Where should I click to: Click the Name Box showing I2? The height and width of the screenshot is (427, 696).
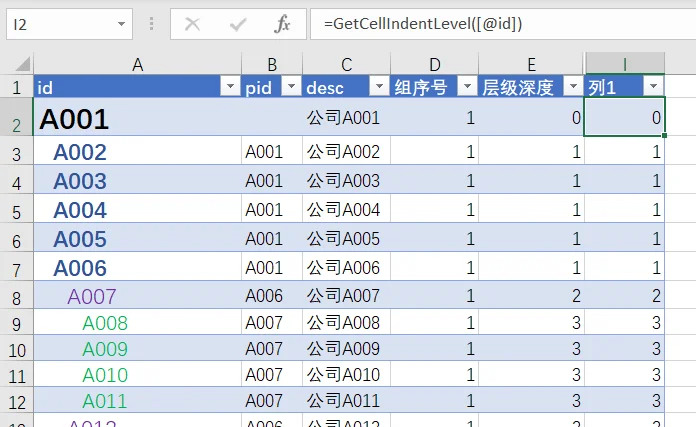click(70, 24)
